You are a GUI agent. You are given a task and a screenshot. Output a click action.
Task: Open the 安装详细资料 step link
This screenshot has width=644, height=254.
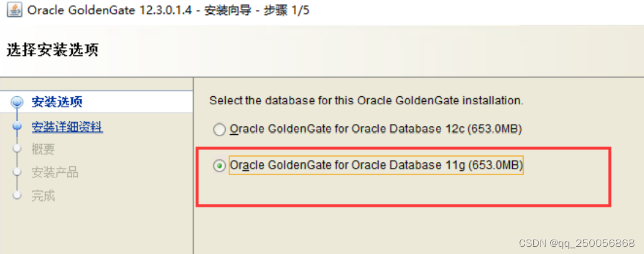67,127
